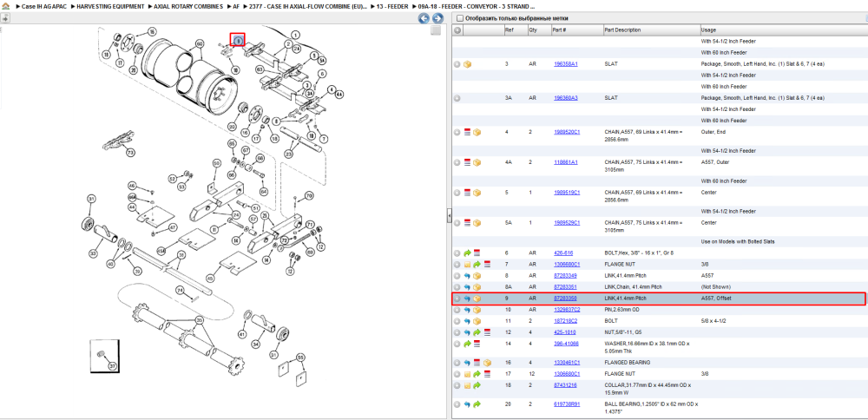The height and width of the screenshot is (420, 868).
Task: Select callout 37 in the boxed inset
Action: (x=112, y=366)
